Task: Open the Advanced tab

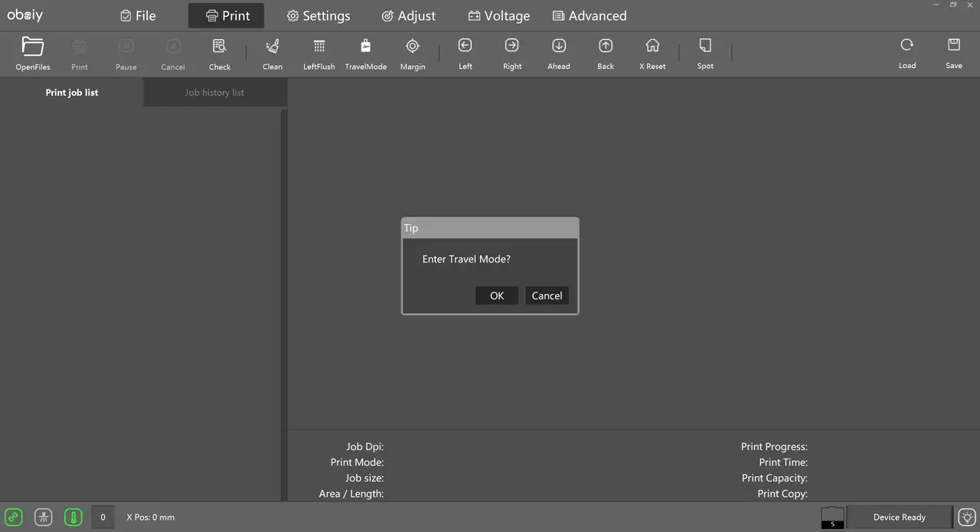Action: 590,15
